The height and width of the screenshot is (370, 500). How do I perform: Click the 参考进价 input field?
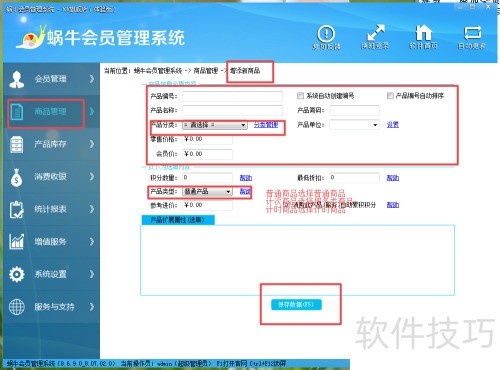click(207, 205)
